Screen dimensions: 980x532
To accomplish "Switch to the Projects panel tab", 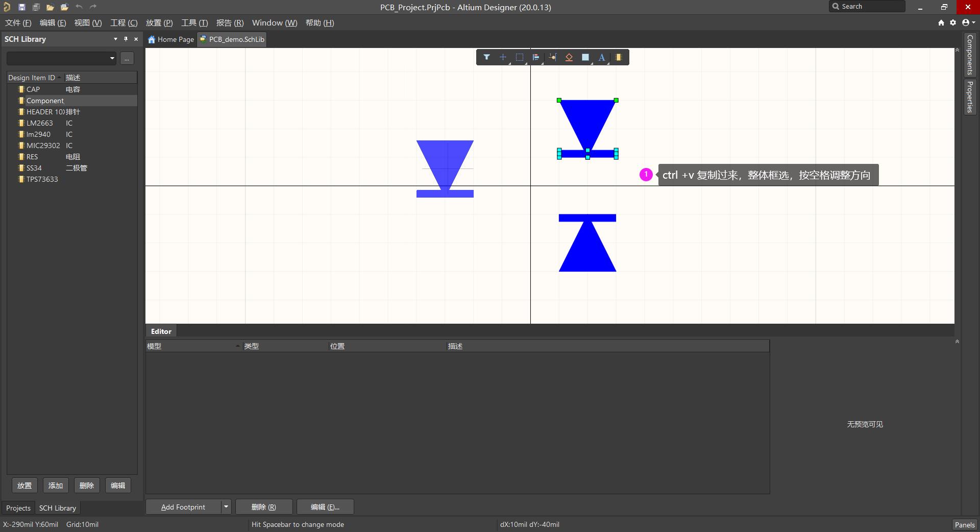I will click(18, 508).
